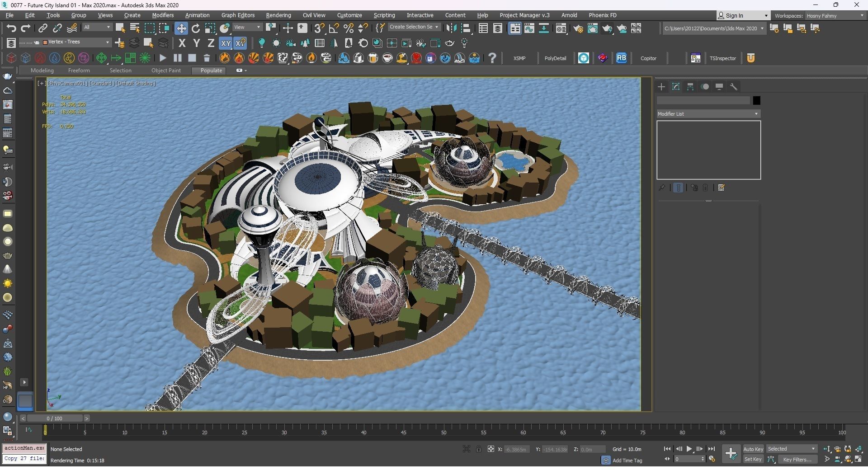The height and width of the screenshot is (470, 868).
Task: Bind to Space Warp tool
Action: (x=72, y=28)
